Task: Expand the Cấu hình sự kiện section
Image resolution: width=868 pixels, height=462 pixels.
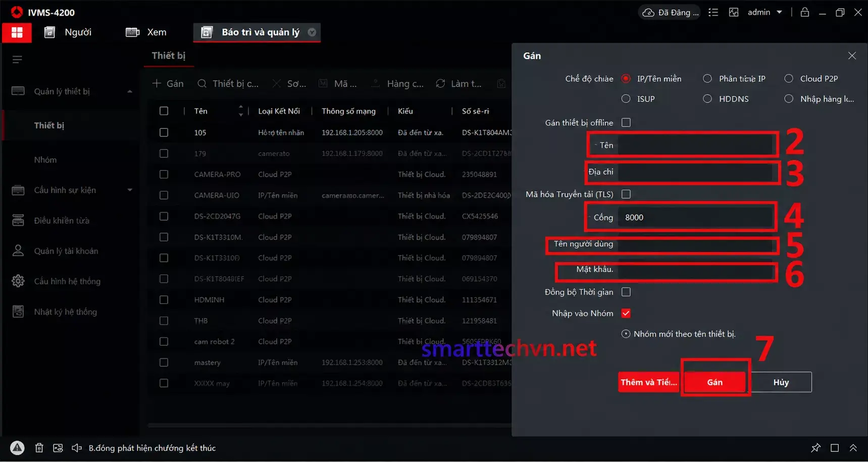Action: click(130, 190)
